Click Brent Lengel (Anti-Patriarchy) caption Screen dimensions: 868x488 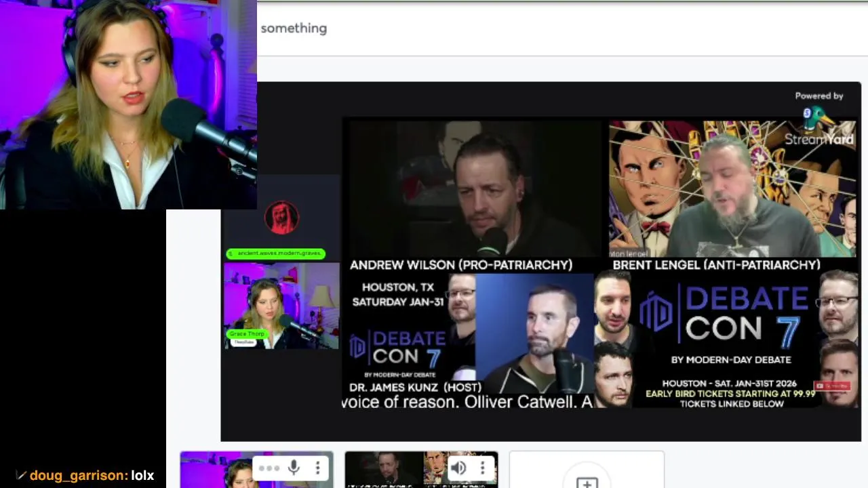(x=717, y=265)
